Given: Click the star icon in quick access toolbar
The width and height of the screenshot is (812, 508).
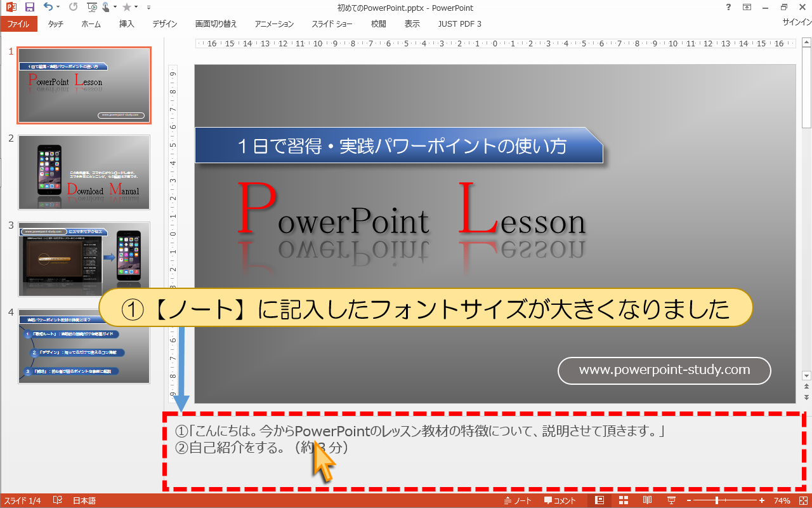Looking at the screenshot, I should click(126, 8).
